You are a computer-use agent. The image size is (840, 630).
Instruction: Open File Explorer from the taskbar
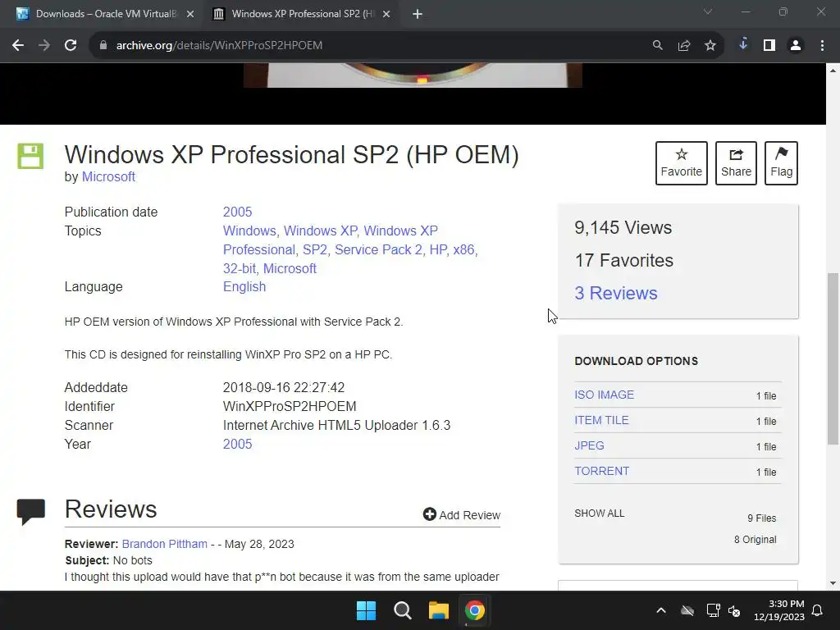(438, 610)
